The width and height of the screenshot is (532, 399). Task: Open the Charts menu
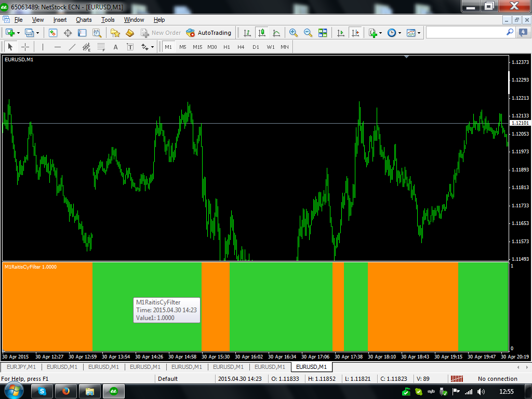point(84,20)
